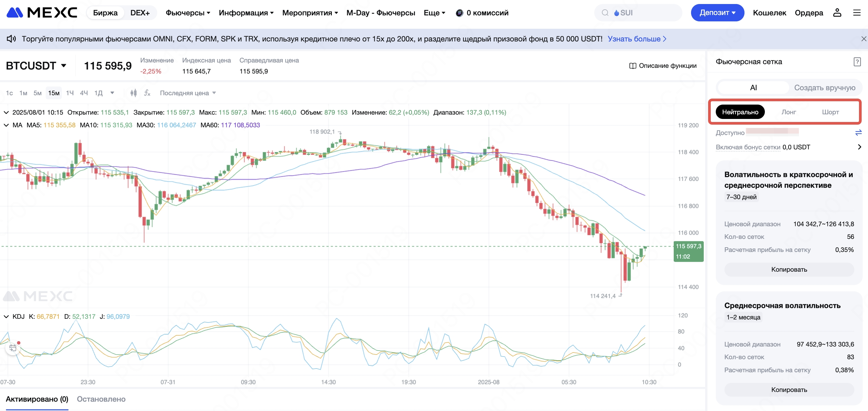Select 1с timeframe
Viewport: 868px width, 411px height.
9,93
